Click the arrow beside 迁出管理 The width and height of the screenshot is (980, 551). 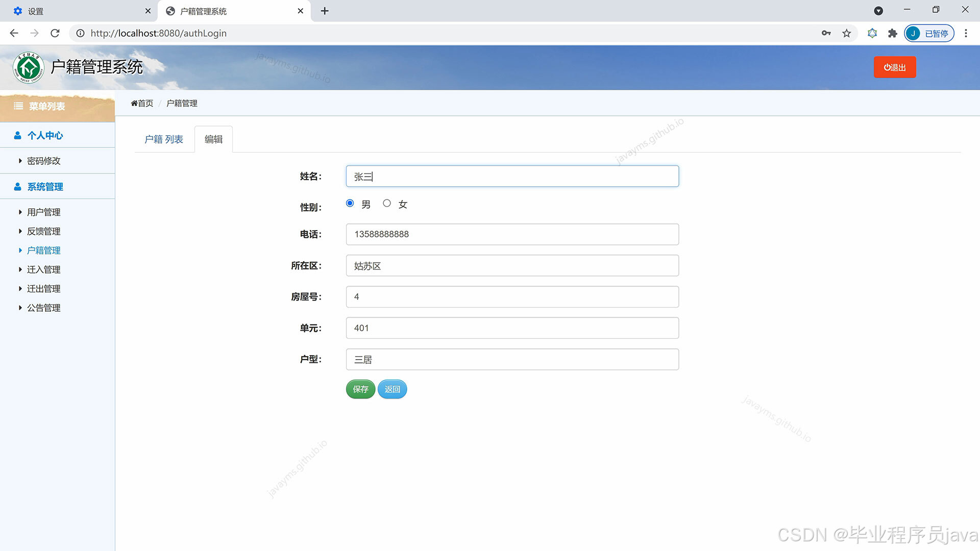tap(20, 289)
